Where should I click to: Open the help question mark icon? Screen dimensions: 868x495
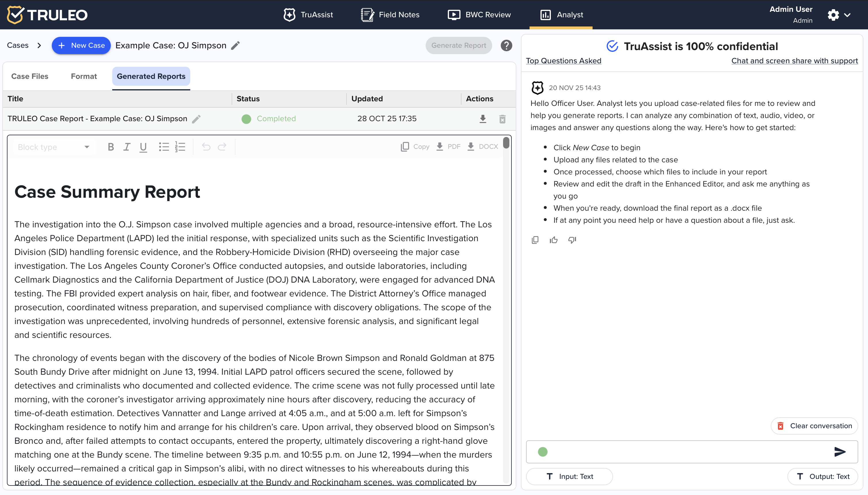point(506,45)
